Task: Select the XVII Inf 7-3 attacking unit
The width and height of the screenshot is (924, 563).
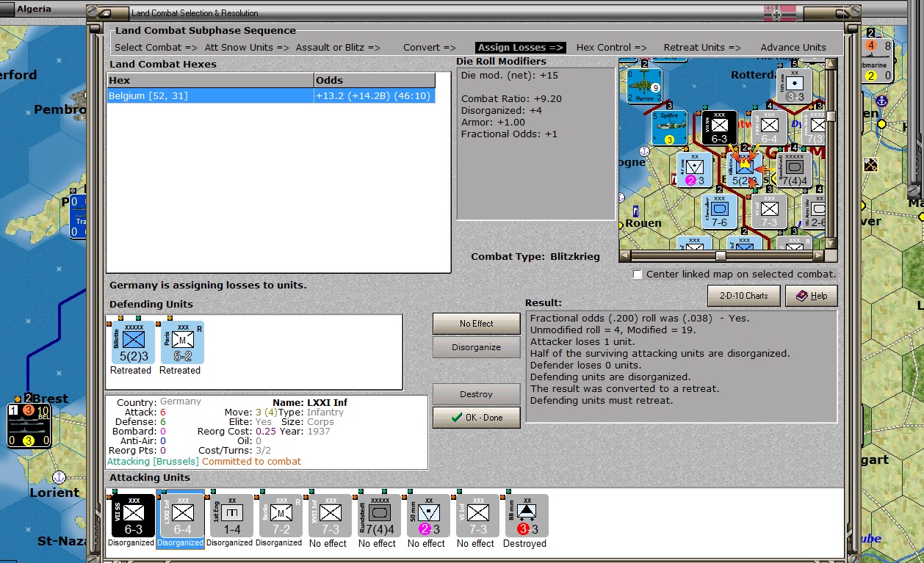Action: (x=330, y=515)
